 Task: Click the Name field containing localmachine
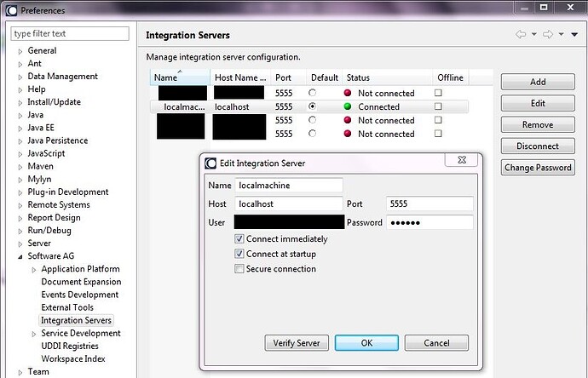pyautogui.click(x=289, y=185)
